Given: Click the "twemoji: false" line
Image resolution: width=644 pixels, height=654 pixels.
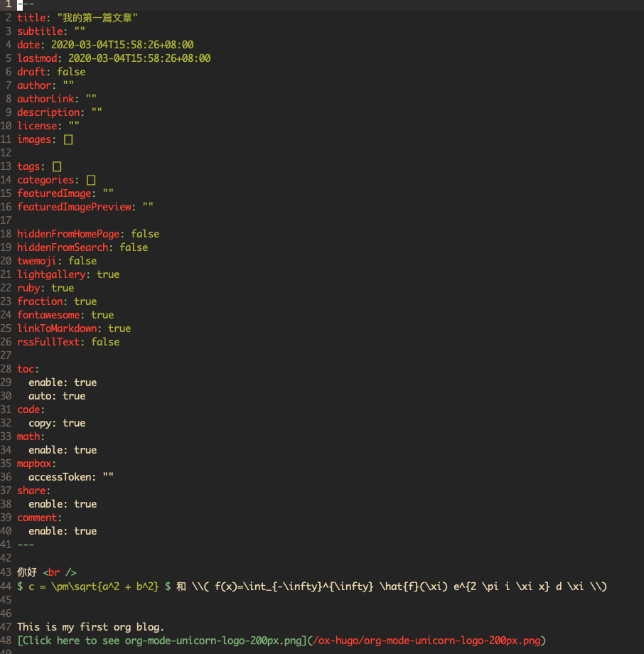Looking at the screenshot, I should point(57,261).
